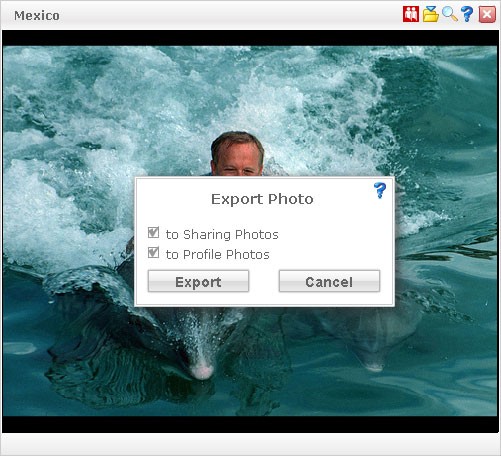Click the black bar above the photo
The height and width of the screenshot is (456, 501).
(x=250, y=38)
